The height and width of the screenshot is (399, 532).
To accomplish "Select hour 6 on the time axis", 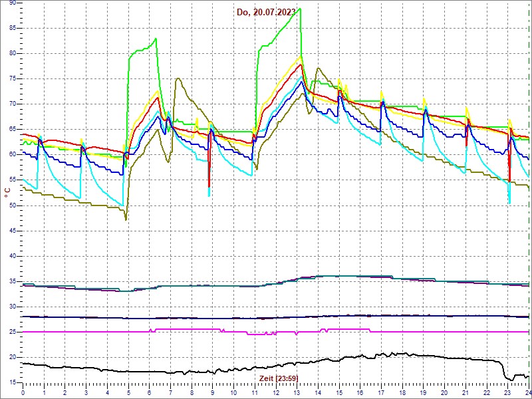I will (x=150, y=392).
